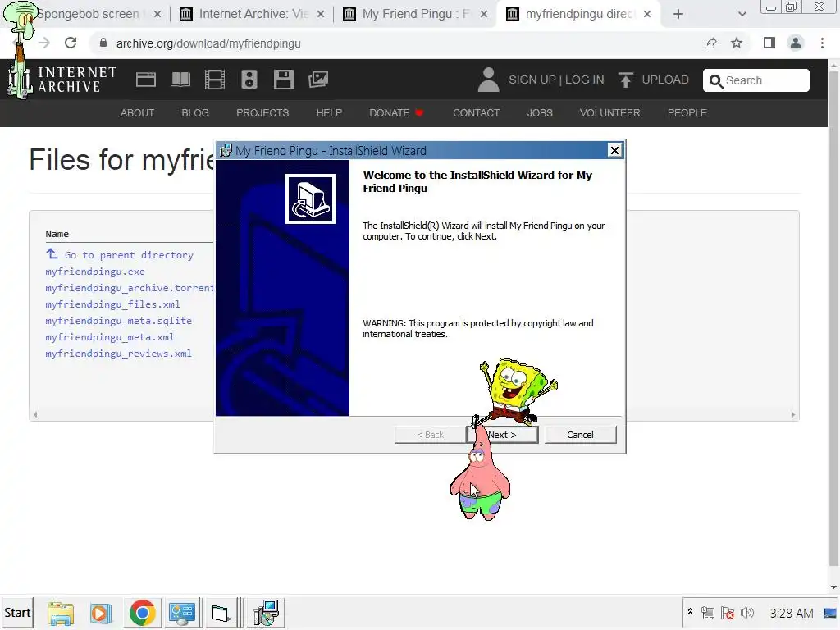Open the Chrome three-dot menu
Screen dimensions: 840x630
822,43
